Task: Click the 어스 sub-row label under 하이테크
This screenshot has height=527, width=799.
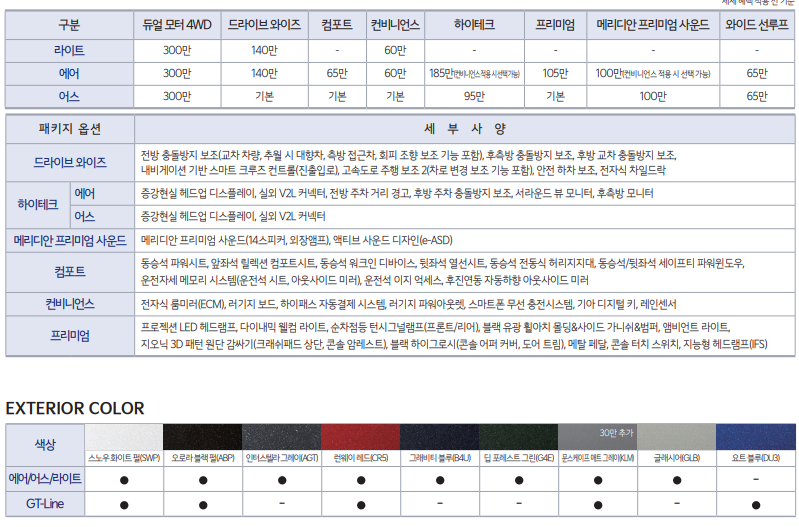Action: (x=102, y=217)
